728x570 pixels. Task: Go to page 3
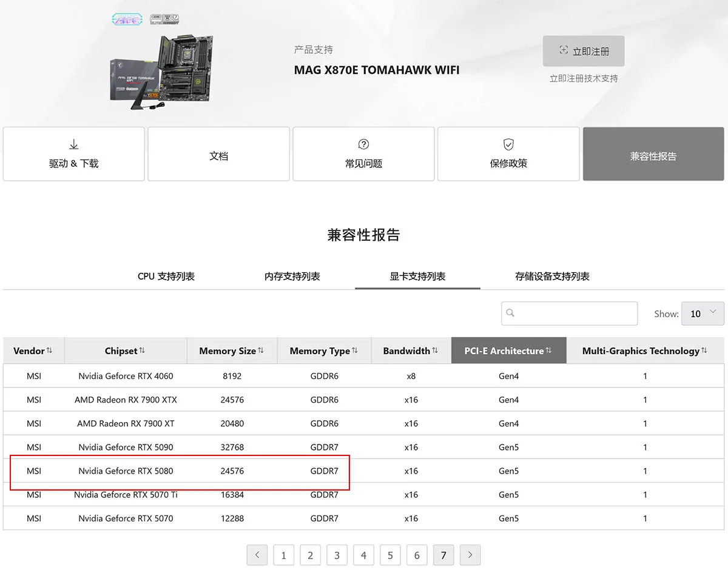click(x=337, y=555)
